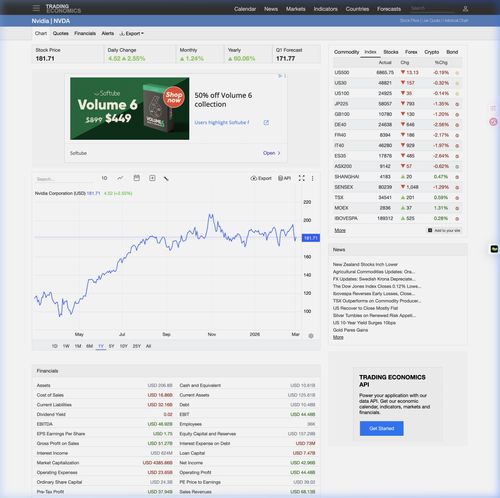Viewport: 500px width, 498px height.
Task: Click the Softube Volume 6 ad image
Action: coord(130,109)
